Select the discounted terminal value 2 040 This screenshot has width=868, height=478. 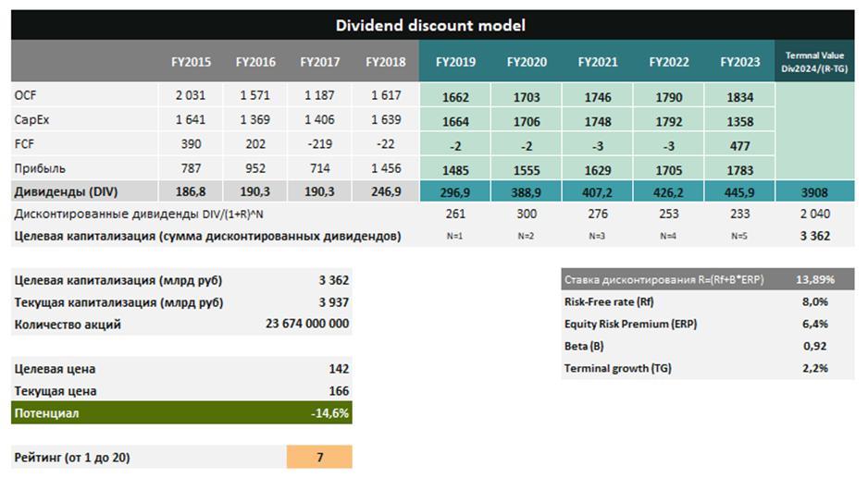(x=814, y=215)
